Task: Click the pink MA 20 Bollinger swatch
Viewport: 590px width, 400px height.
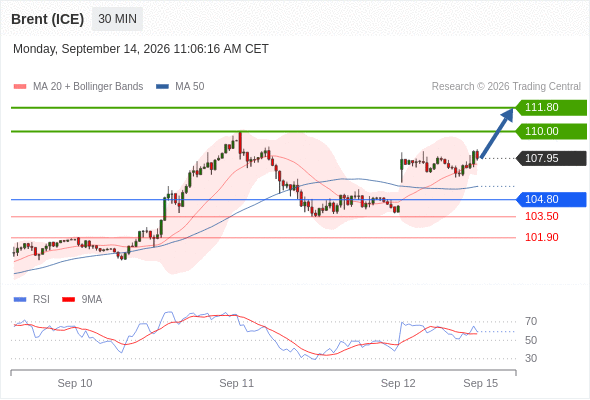Action: [20, 87]
